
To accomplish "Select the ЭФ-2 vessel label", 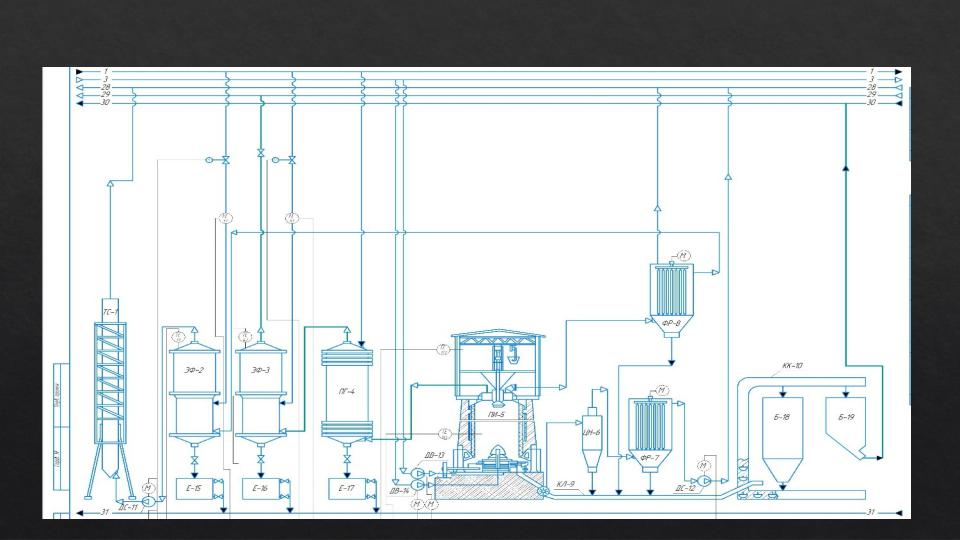I will (194, 370).
